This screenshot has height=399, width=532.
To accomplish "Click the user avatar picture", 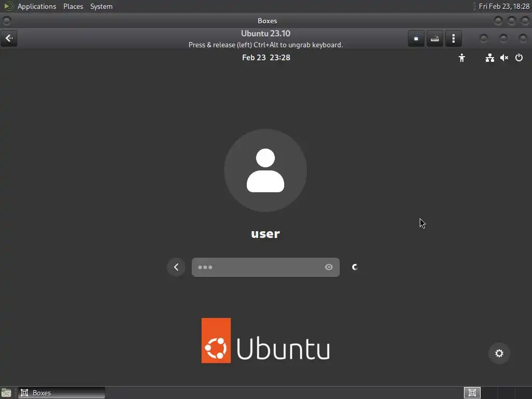I will click(x=265, y=170).
